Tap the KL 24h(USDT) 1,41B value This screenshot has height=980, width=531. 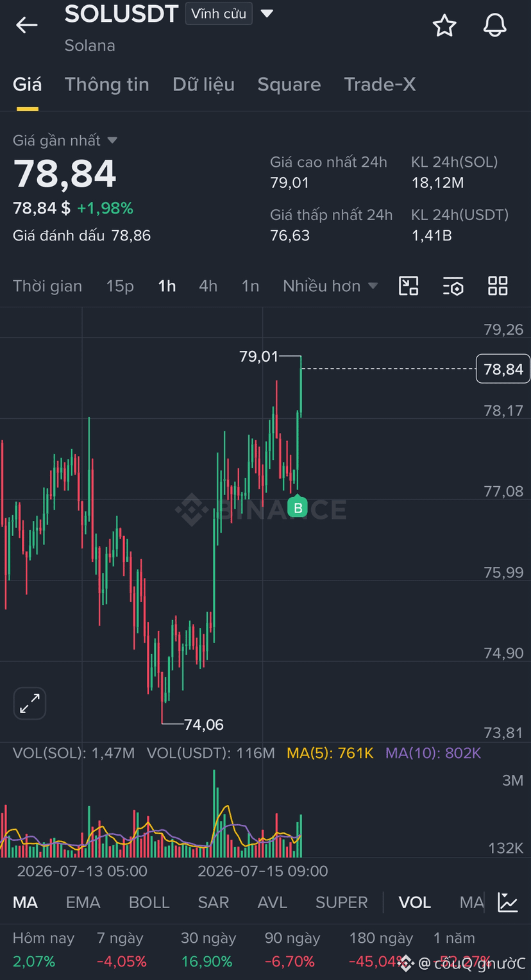click(432, 235)
